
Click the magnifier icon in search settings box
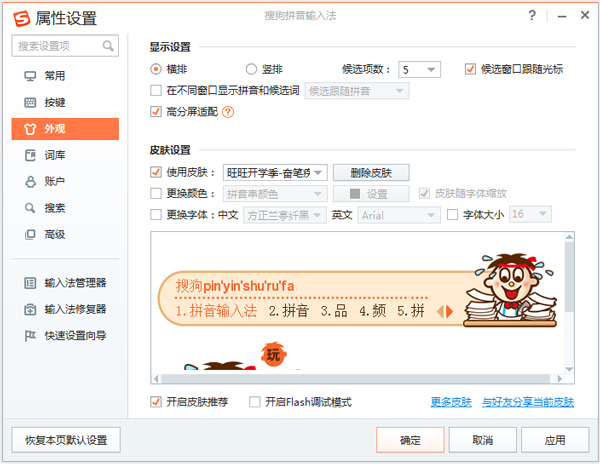click(108, 46)
